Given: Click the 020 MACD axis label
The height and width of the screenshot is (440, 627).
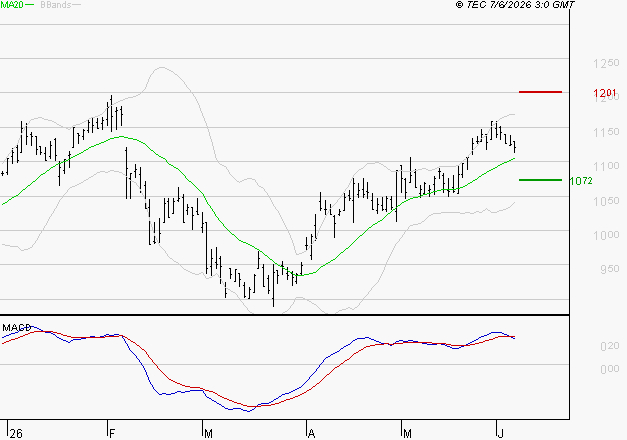Looking at the screenshot, I should pos(610,346).
